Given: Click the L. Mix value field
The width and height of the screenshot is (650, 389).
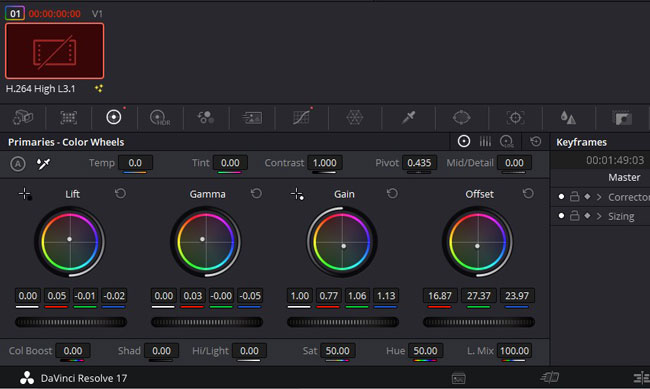Looking at the screenshot, I should [x=514, y=351].
